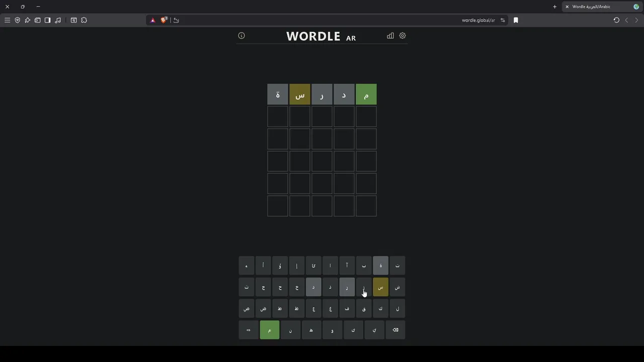
Task: Tap the ف key on keyboard
Action: (347, 308)
